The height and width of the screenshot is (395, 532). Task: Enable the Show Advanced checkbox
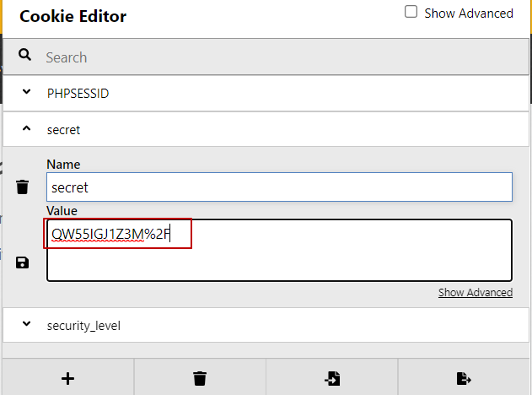click(x=411, y=12)
